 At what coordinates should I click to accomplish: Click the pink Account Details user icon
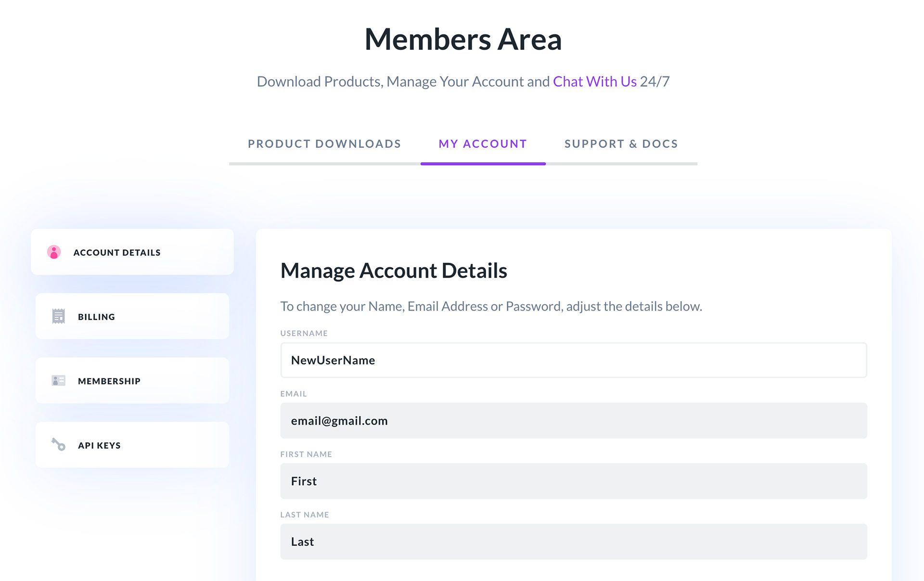[x=54, y=252]
